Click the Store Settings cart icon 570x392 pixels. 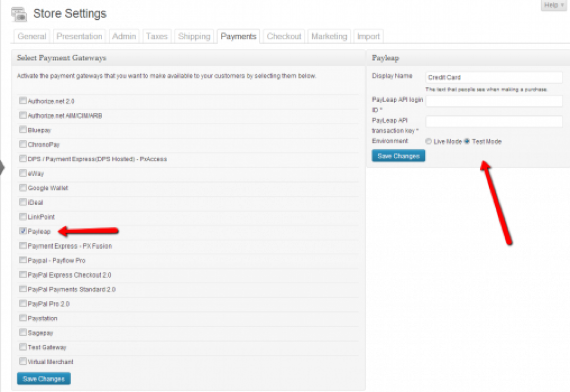pos(19,14)
